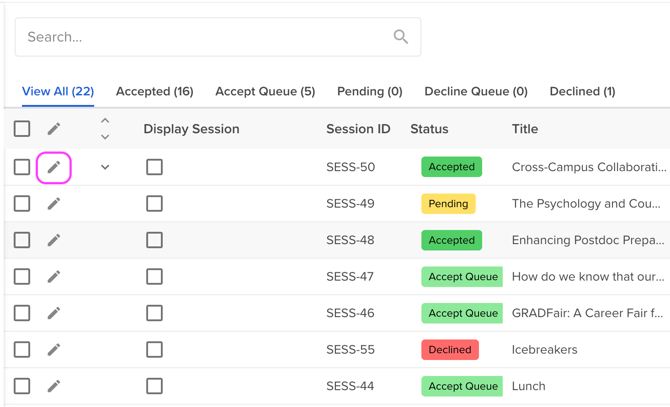This screenshot has height=407, width=670.
Task: Toggle the select-all checkbox in header
Action: pos(22,129)
